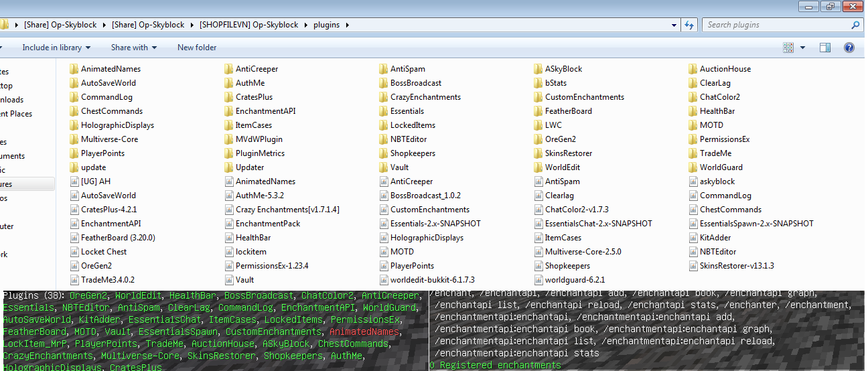Open the Help question mark icon
This screenshot has width=868, height=371.
click(849, 48)
